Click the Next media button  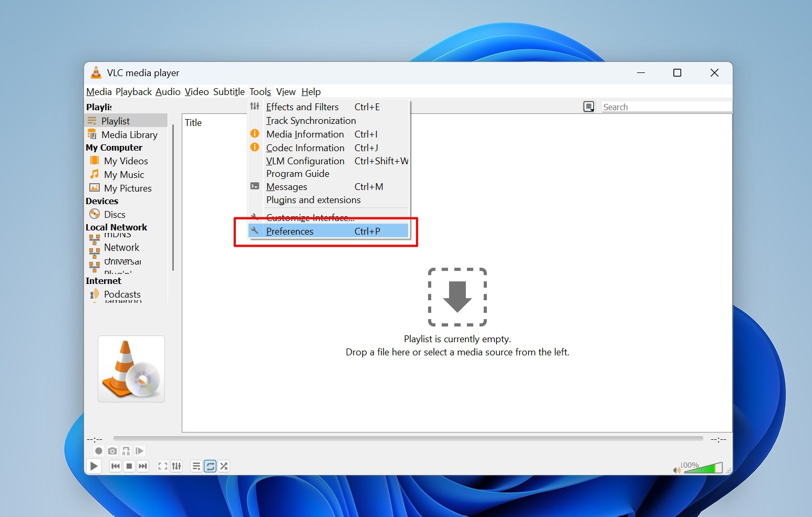[x=143, y=466]
